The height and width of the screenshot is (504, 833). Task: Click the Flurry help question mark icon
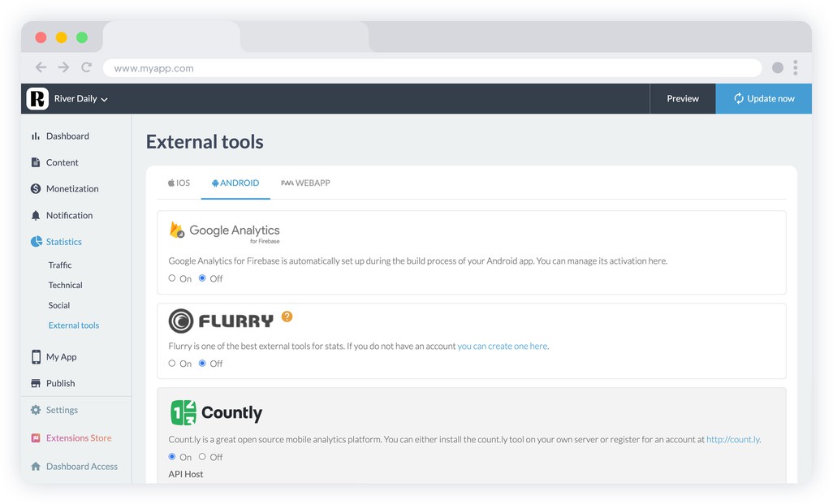tap(287, 317)
